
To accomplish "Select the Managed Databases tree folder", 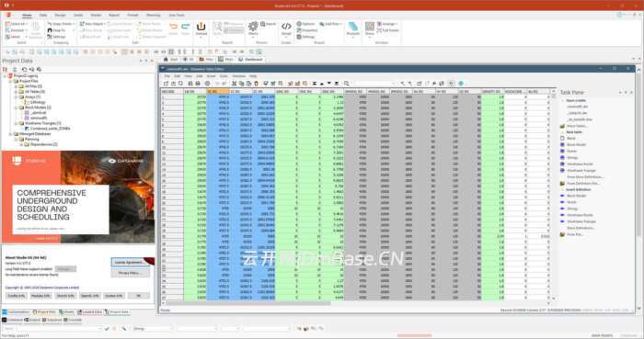I will coord(35,134).
